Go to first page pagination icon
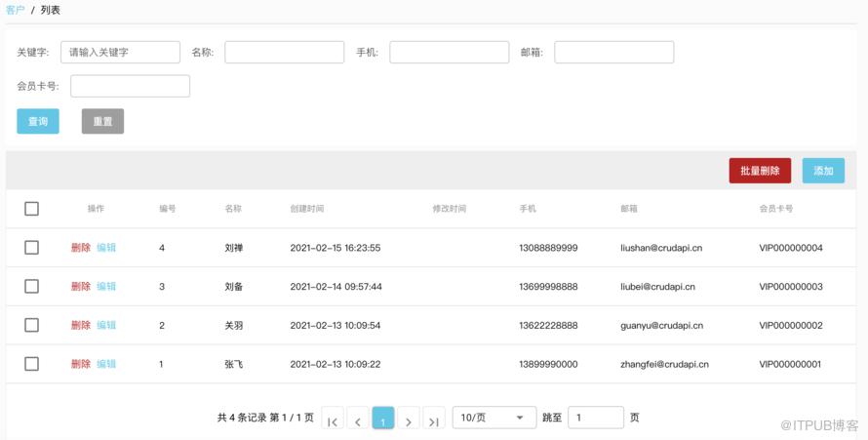 (333, 419)
